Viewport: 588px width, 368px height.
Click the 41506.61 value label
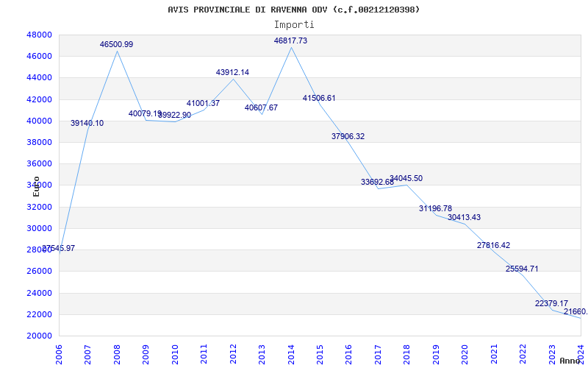pos(319,98)
